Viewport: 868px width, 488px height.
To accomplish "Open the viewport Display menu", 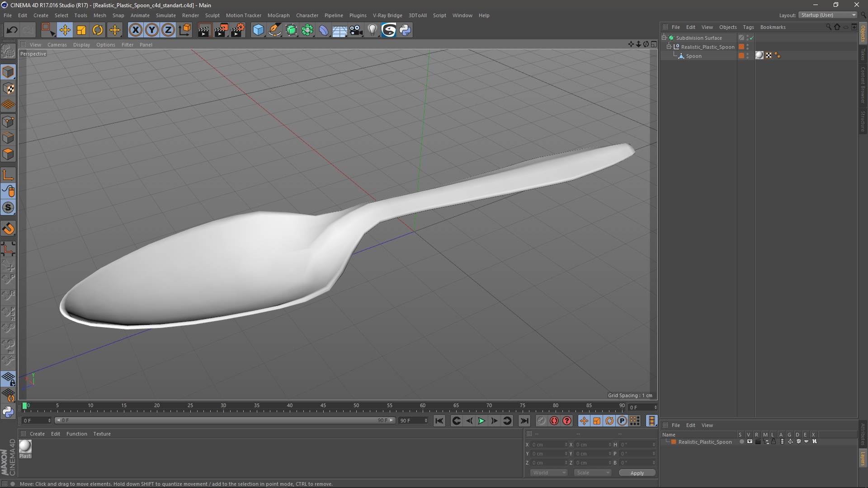I will pyautogui.click(x=81, y=45).
